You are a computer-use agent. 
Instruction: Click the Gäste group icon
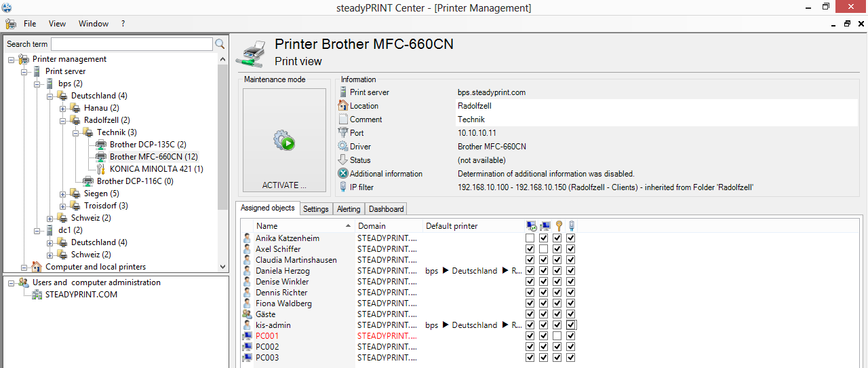[248, 314]
